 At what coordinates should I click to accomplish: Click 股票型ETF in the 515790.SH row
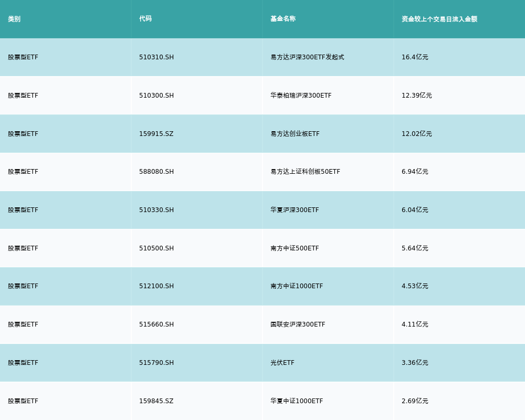coord(23,363)
